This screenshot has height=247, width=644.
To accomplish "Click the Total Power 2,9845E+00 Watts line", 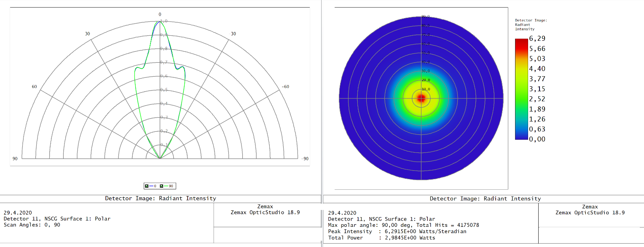I will tap(381, 238).
